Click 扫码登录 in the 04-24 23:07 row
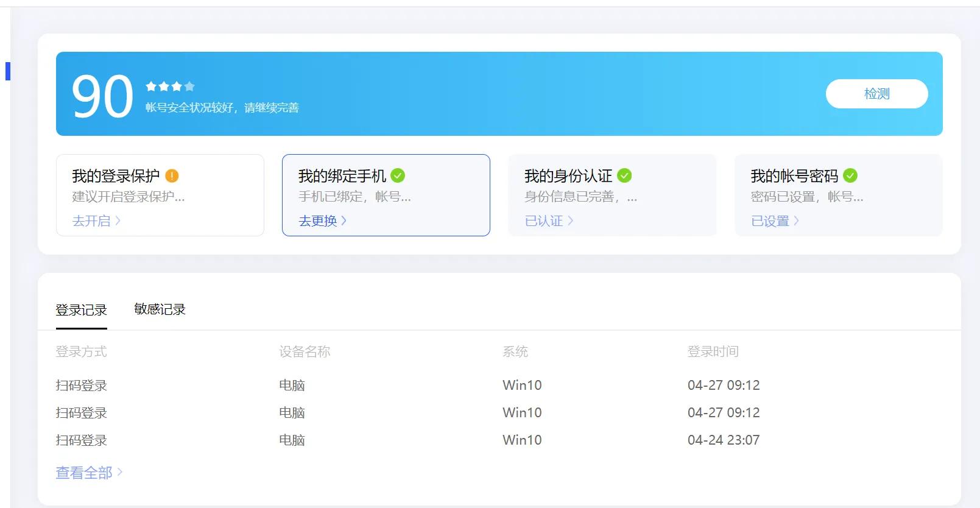980x508 pixels. click(x=81, y=440)
